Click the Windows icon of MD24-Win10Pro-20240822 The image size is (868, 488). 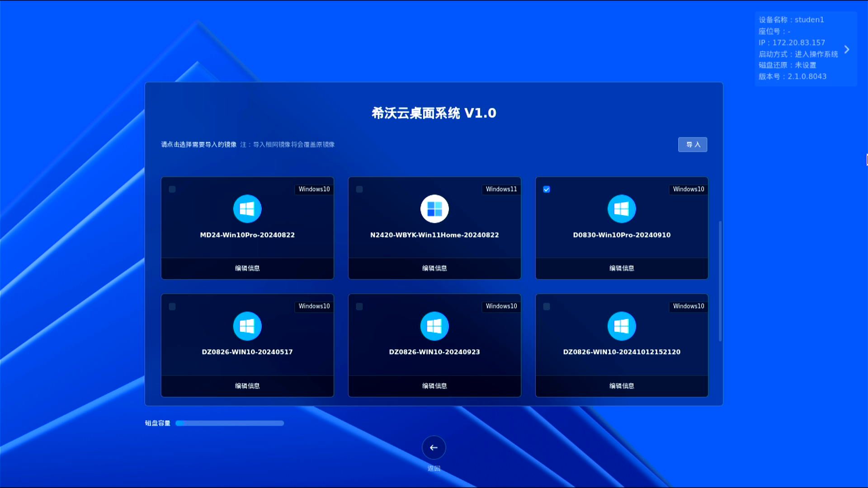tap(247, 209)
